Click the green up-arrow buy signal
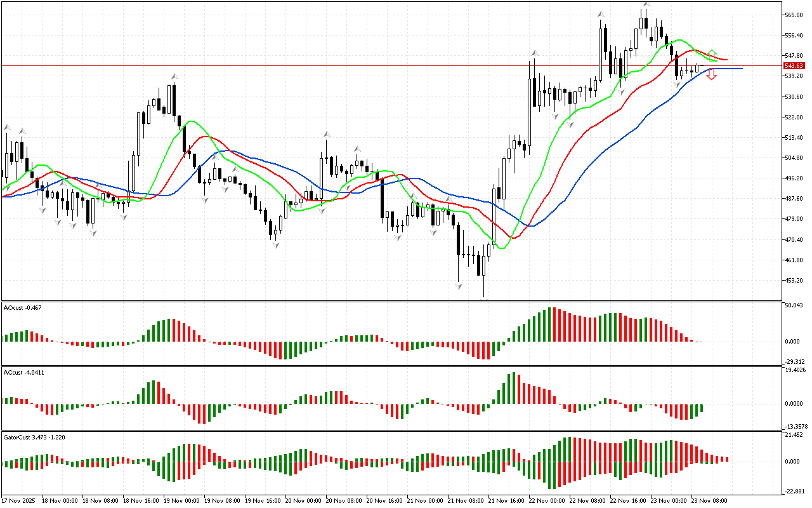Image resolution: width=812 pixels, height=508 pixels. pyautogui.click(x=712, y=53)
